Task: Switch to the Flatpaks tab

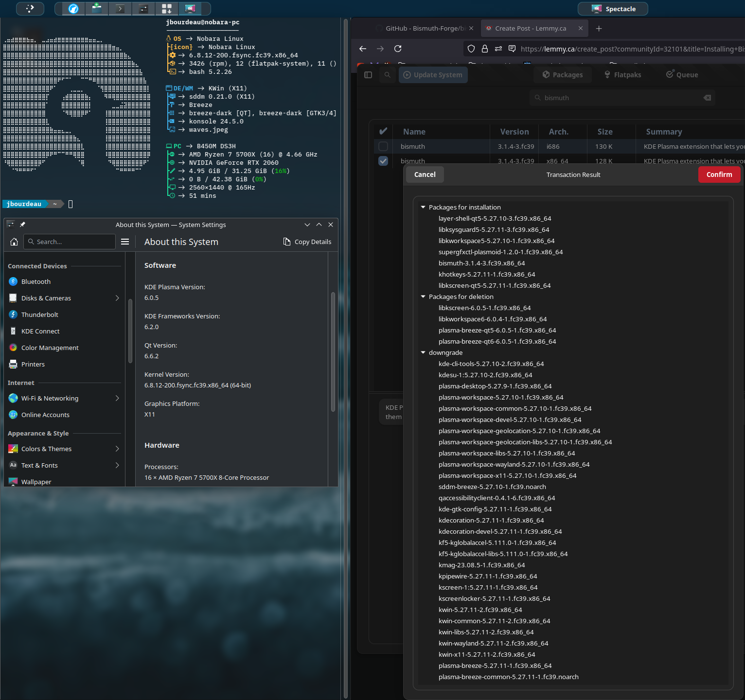Action: point(622,75)
